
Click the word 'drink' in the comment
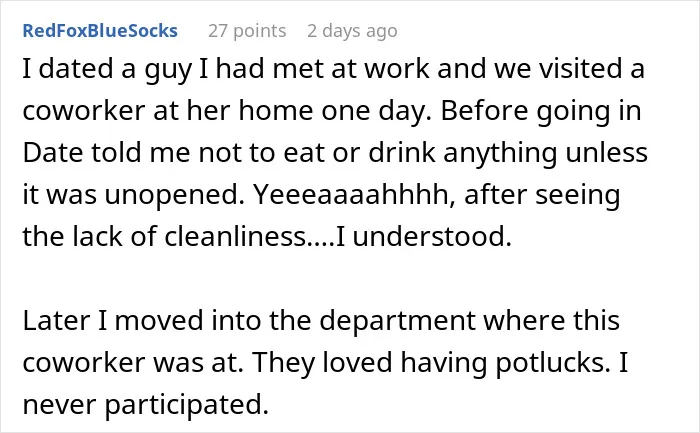[x=401, y=152]
